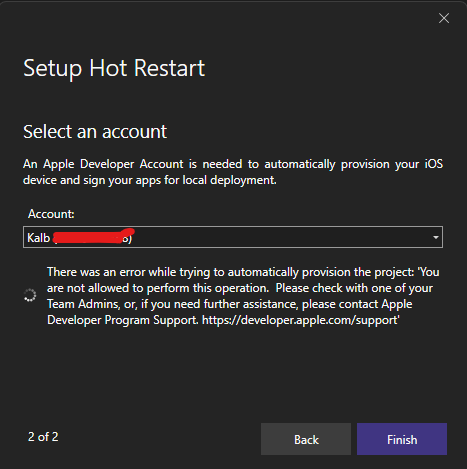Screen dimensions: 467x469
Task: Close the Setup Hot Restart dialog
Action: tap(444, 18)
